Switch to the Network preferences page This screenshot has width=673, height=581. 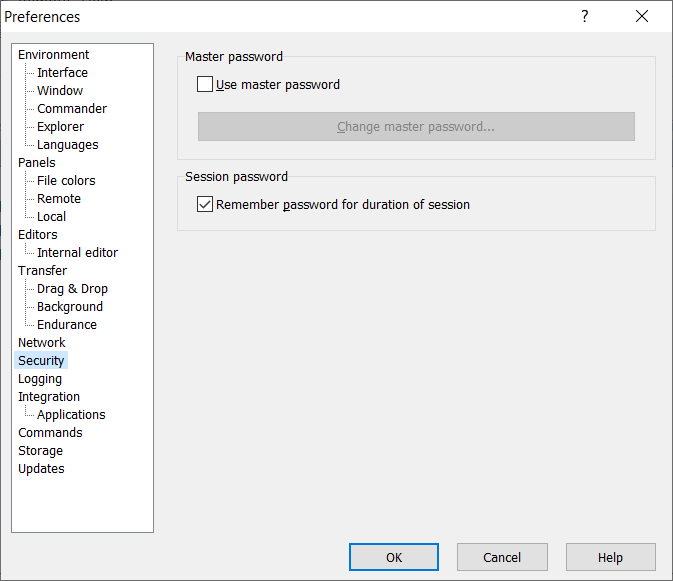42,343
